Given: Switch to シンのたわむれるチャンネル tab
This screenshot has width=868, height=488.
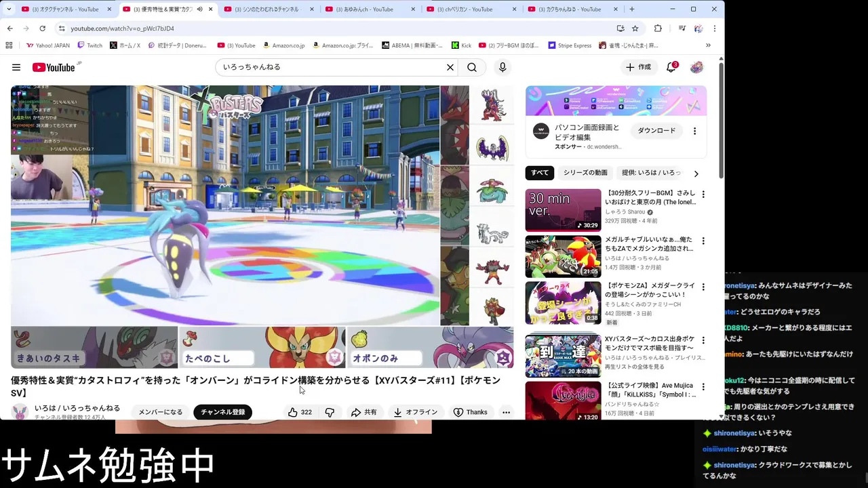Looking at the screenshot, I should point(269,9).
